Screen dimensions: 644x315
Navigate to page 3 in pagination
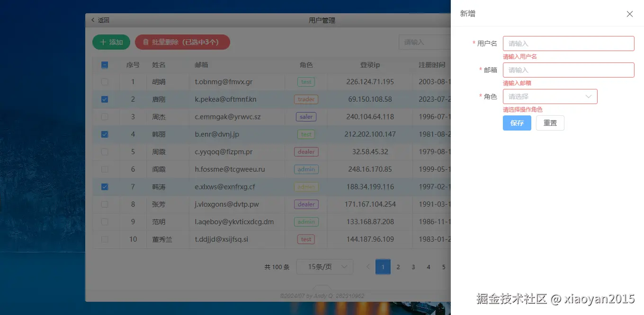pyautogui.click(x=413, y=267)
